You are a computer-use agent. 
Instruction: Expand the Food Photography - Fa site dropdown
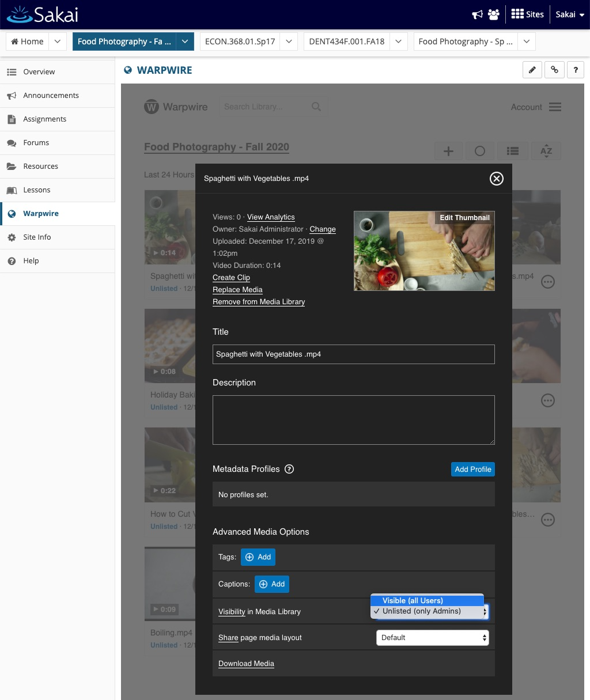[x=184, y=41]
